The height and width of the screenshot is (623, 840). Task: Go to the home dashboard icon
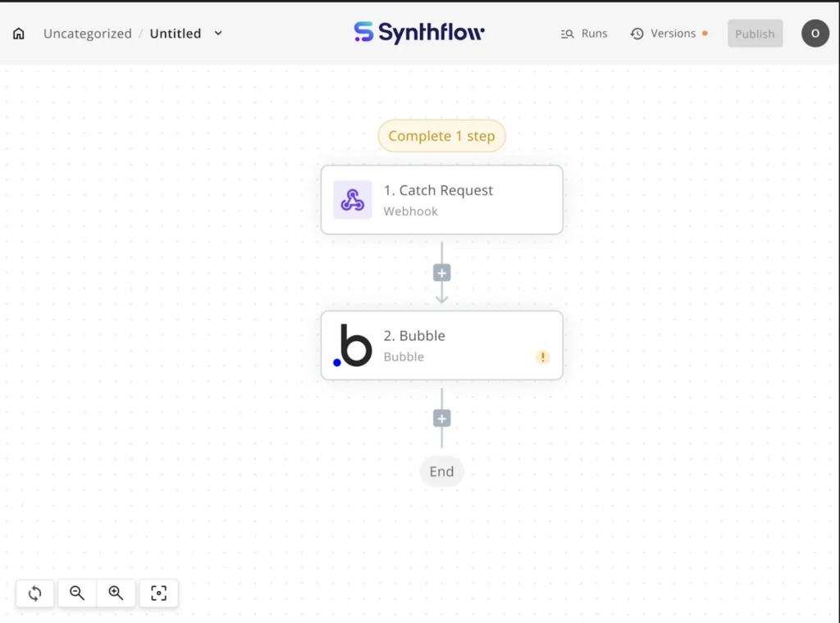[x=19, y=34]
